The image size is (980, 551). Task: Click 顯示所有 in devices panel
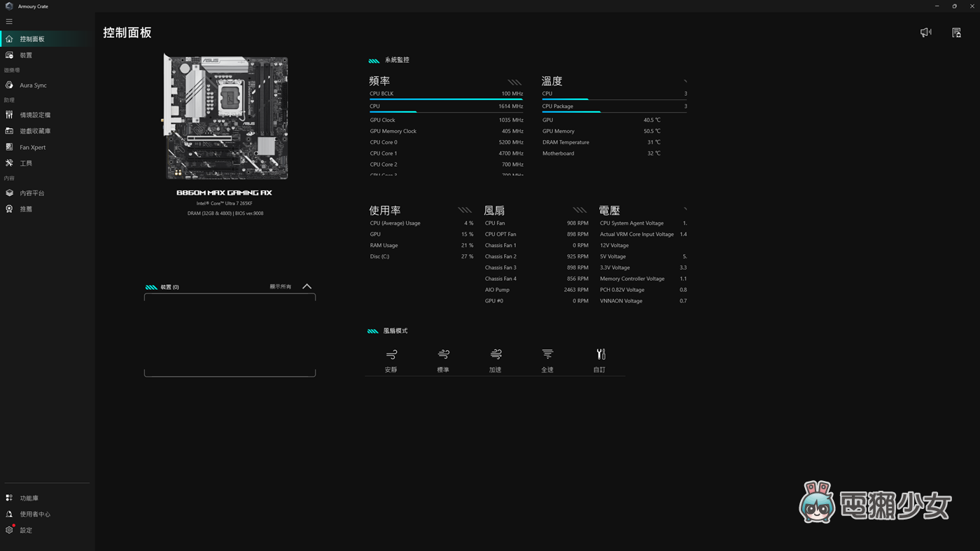coord(281,287)
